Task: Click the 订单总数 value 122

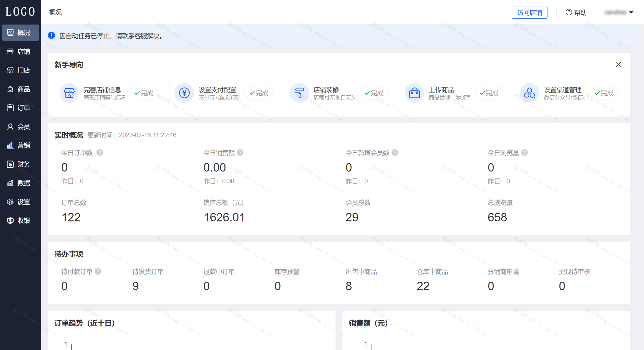Action: [71, 218]
